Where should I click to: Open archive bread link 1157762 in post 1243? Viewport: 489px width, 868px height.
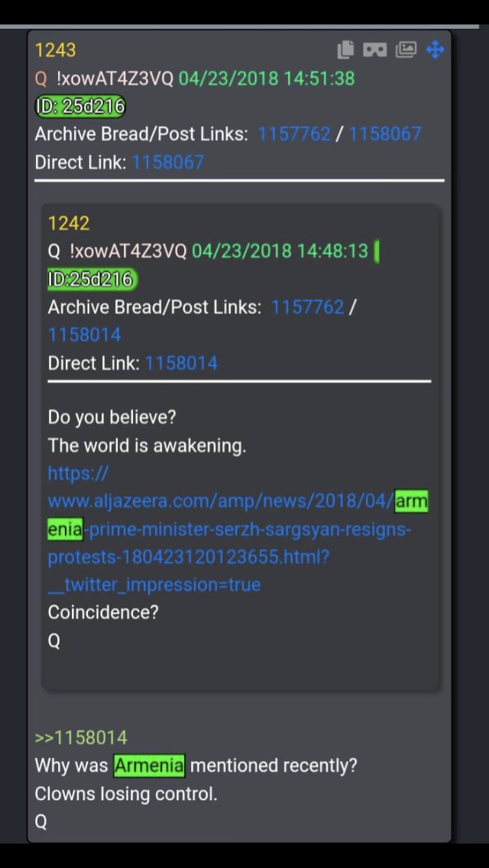click(294, 134)
